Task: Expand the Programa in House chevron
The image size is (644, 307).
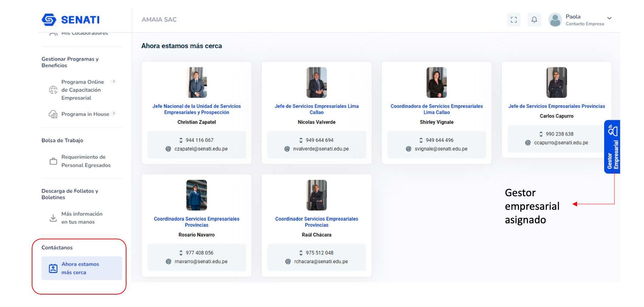Action: [x=114, y=114]
